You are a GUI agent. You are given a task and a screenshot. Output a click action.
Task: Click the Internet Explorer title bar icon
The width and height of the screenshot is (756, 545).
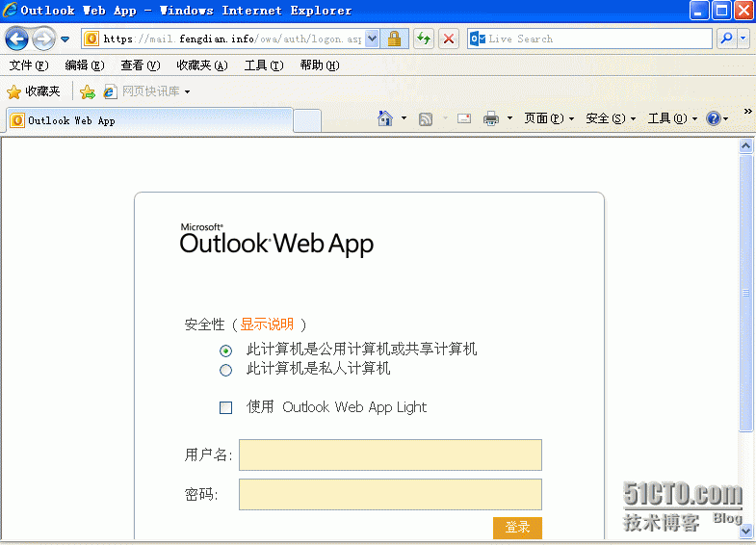pos(10,11)
